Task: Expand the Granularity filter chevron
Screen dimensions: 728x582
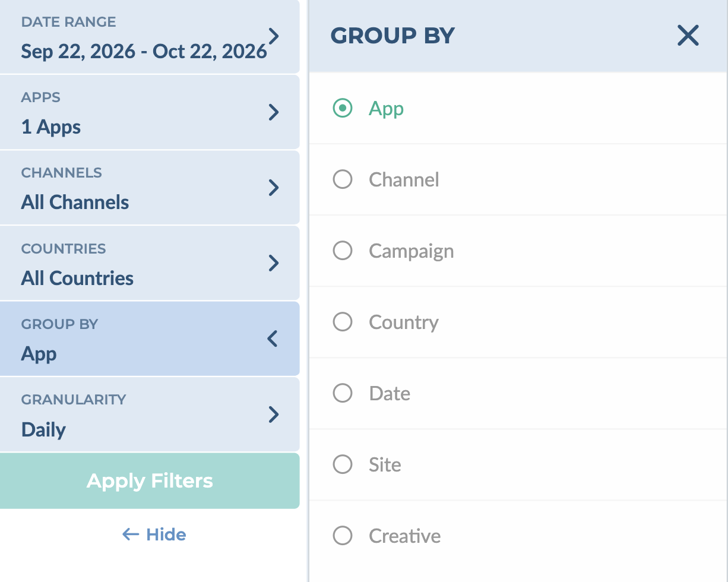Action: tap(274, 415)
